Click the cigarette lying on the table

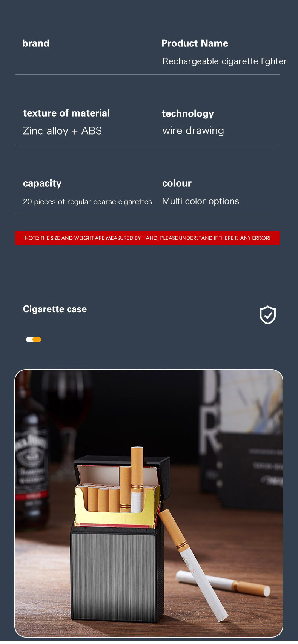point(223,584)
